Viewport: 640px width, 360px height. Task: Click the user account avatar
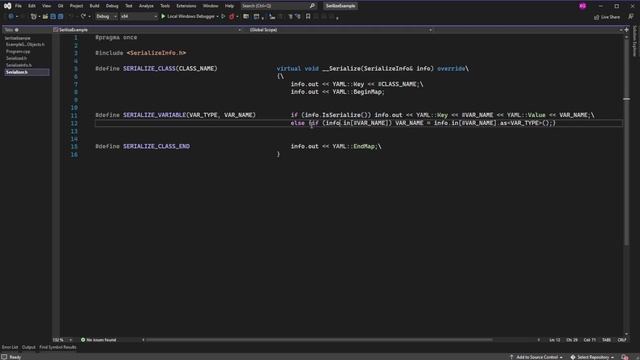pyautogui.click(x=582, y=6)
